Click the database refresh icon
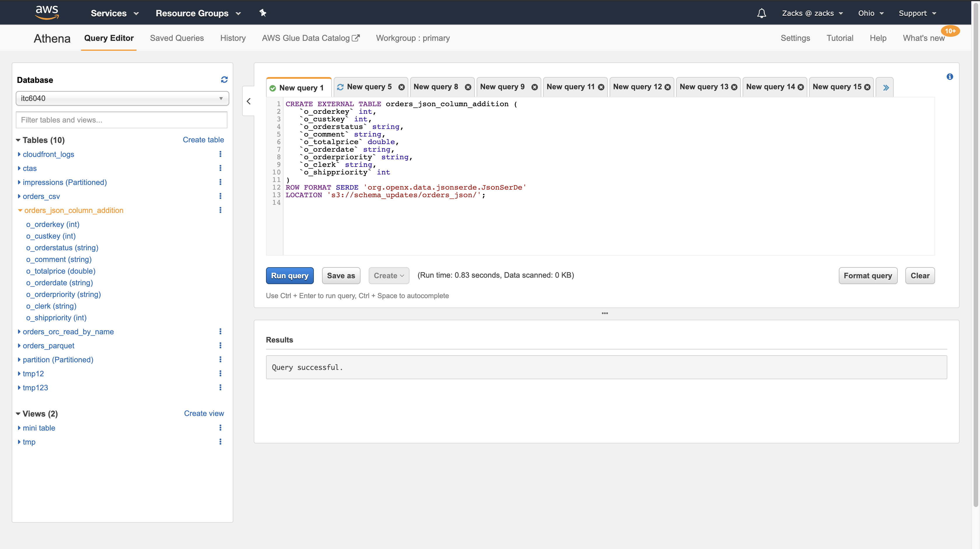Screen dimensions: 980x549 [224, 80]
